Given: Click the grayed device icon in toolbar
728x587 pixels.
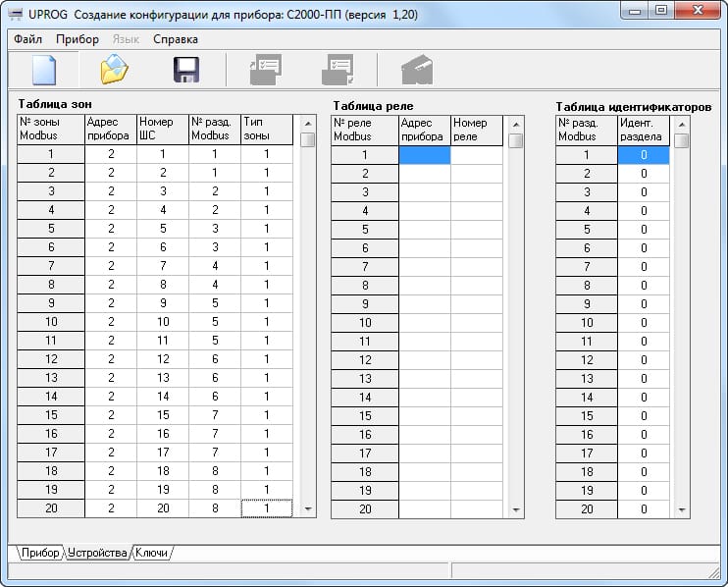Looking at the screenshot, I should 417,70.
